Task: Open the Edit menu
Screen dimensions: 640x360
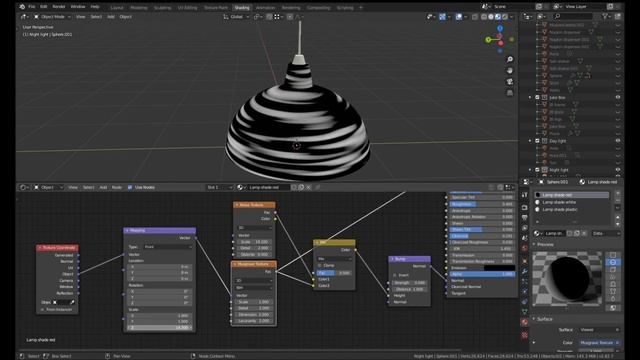Action: coord(44,7)
